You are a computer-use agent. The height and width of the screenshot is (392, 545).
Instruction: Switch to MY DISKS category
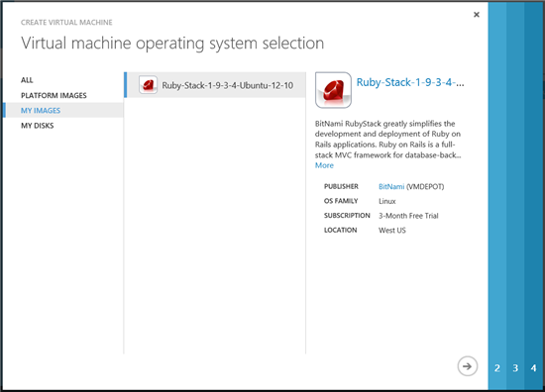tap(38, 126)
